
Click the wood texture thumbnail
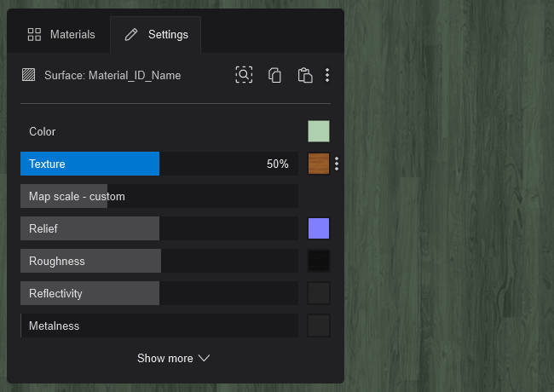point(318,164)
